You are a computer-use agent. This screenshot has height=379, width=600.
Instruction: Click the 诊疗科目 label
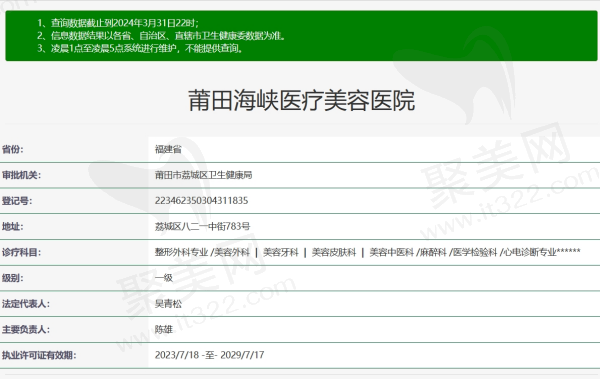pyautogui.click(x=21, y=252)
